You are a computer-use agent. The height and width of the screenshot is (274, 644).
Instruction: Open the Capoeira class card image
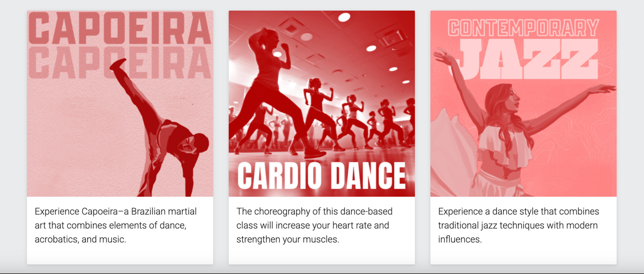click(x=120, y=104)
